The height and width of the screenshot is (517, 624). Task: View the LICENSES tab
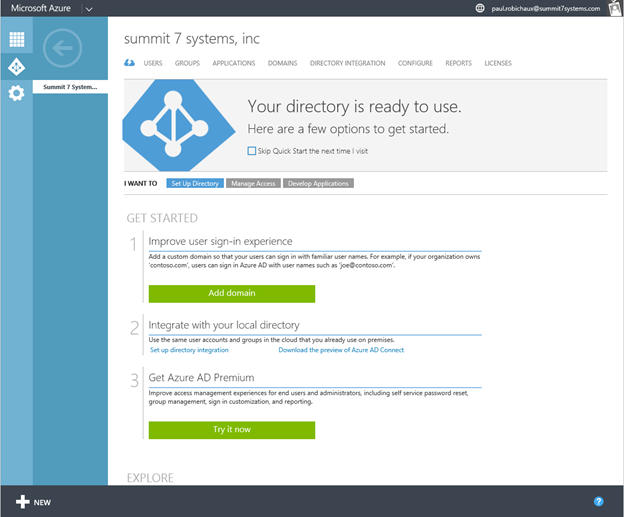(x=498, y=63)
